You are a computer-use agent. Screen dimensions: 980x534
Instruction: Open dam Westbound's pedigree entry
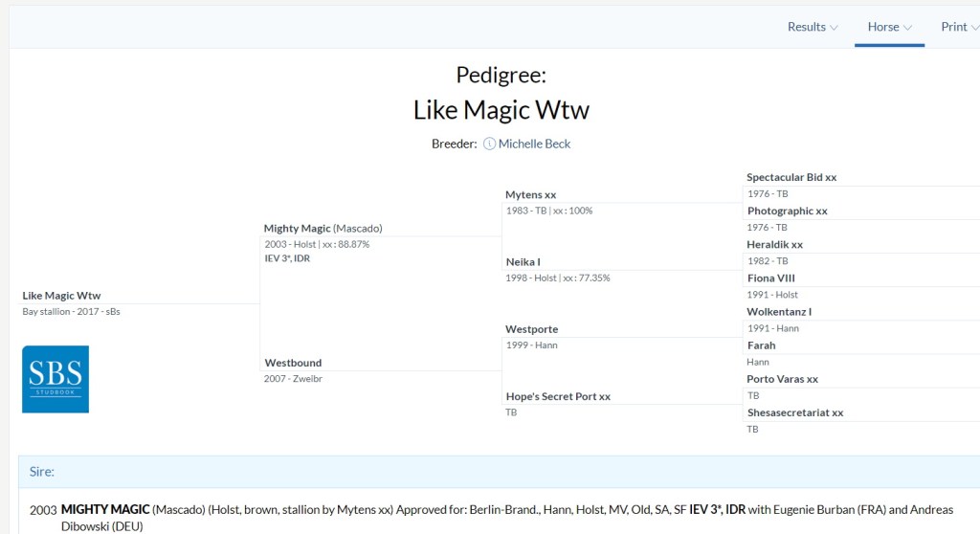point(293,363)
